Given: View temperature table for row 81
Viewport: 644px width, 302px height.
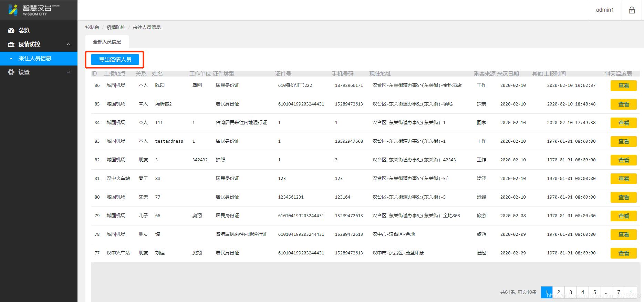Looking at the screenshot, I should coord(624,179).
